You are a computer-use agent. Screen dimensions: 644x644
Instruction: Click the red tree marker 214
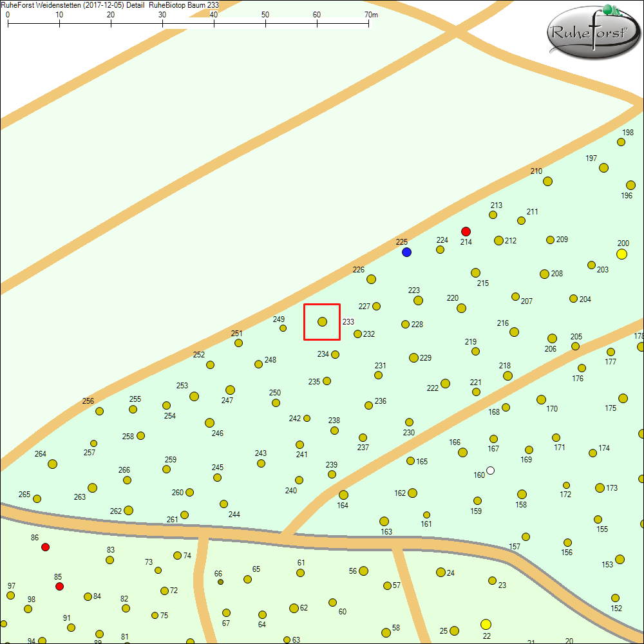466,231
